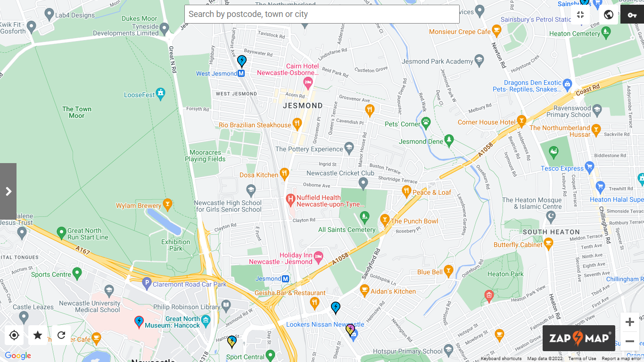The width and height of the screenshot is (644, 362).
Task: Click the postcode search field
Action: click(x=322, y=14)
